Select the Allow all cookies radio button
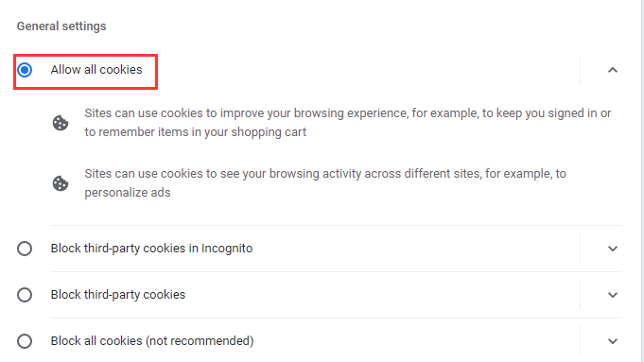The image size is (644, 362). pyautogui.click(x=25, y=70)
